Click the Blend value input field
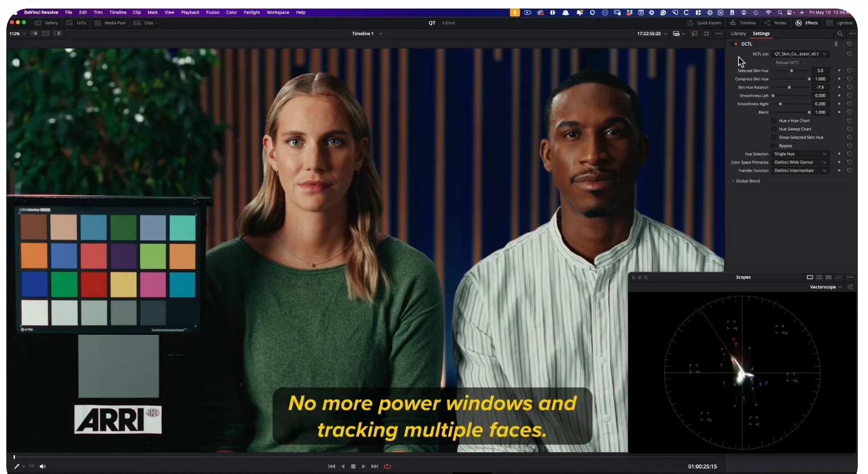This screenshot has height=474, width=868. (820, 113)
